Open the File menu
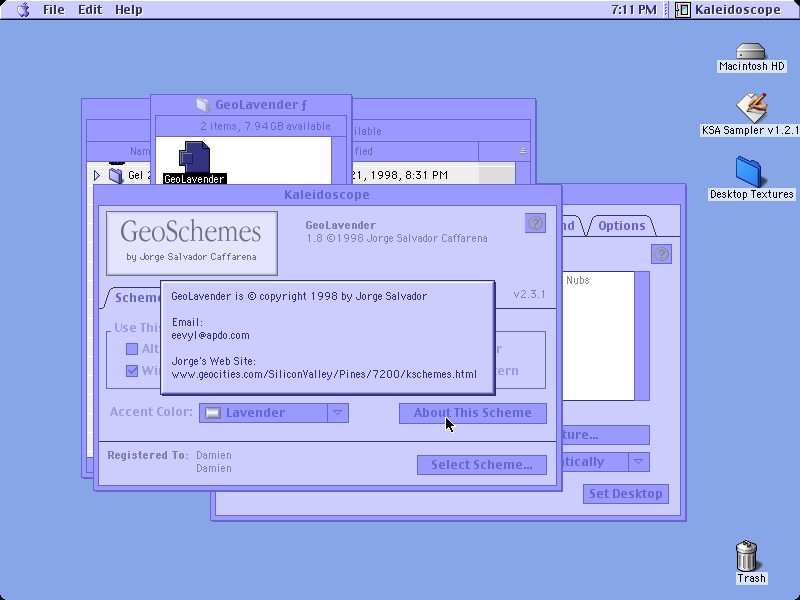The width and height of the screenshot is (800, 600). 54,10
